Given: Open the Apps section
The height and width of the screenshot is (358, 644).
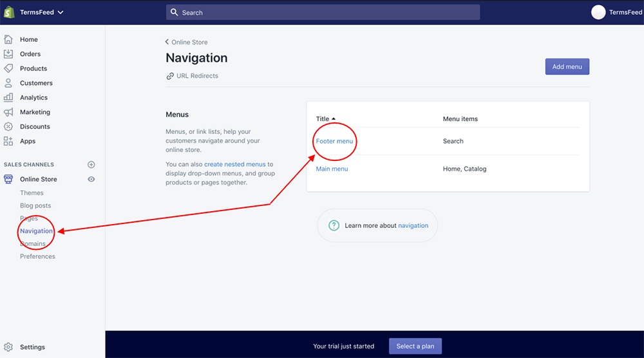Looking at the screenshot, I should [x=28, y=141].
